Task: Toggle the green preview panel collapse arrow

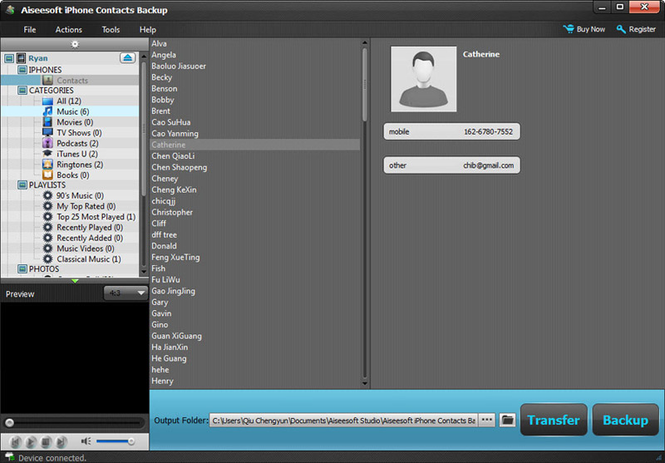Action: [x=75, y=281]
